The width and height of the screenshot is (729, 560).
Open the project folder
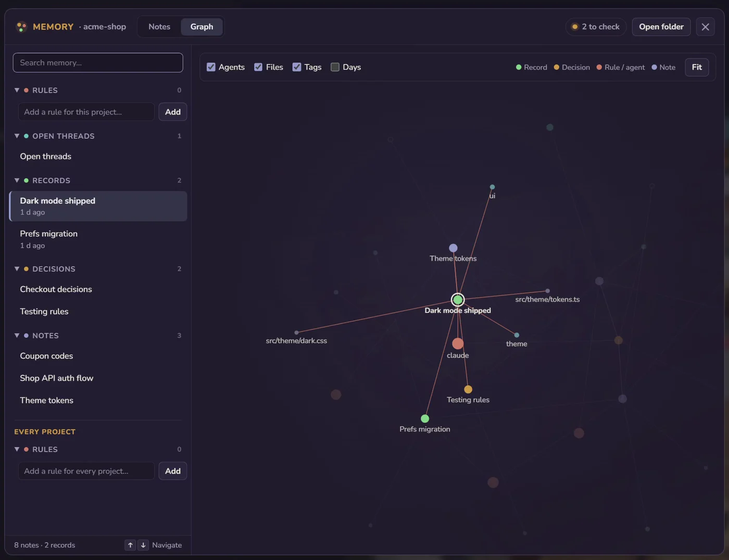tap(661, 27)
